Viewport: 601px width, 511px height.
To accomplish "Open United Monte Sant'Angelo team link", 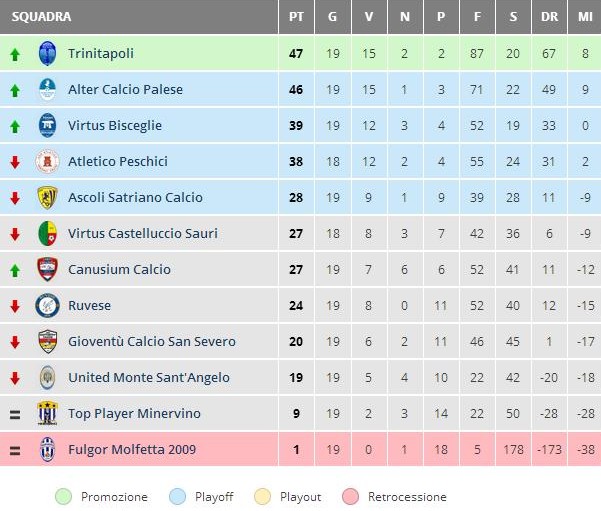I will click(x=149, y=378).
